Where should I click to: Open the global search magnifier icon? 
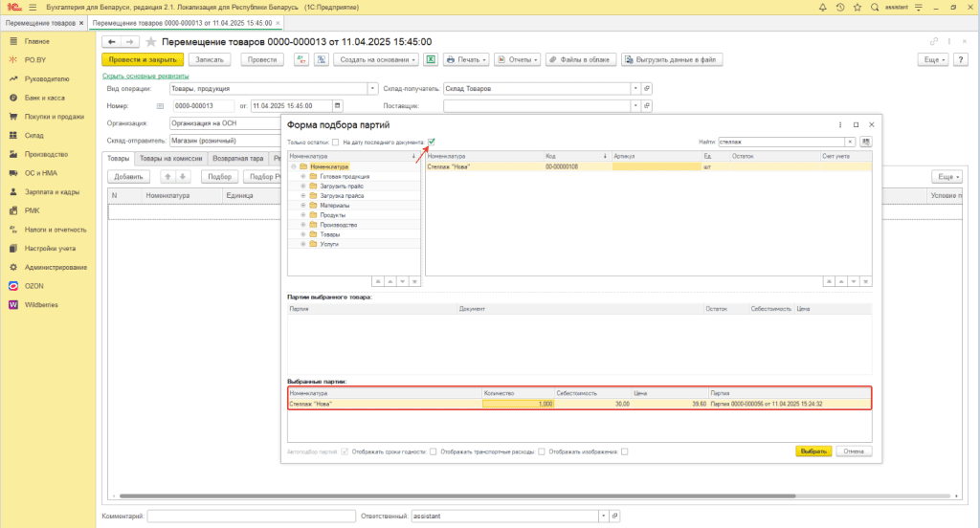pos(875,8)
